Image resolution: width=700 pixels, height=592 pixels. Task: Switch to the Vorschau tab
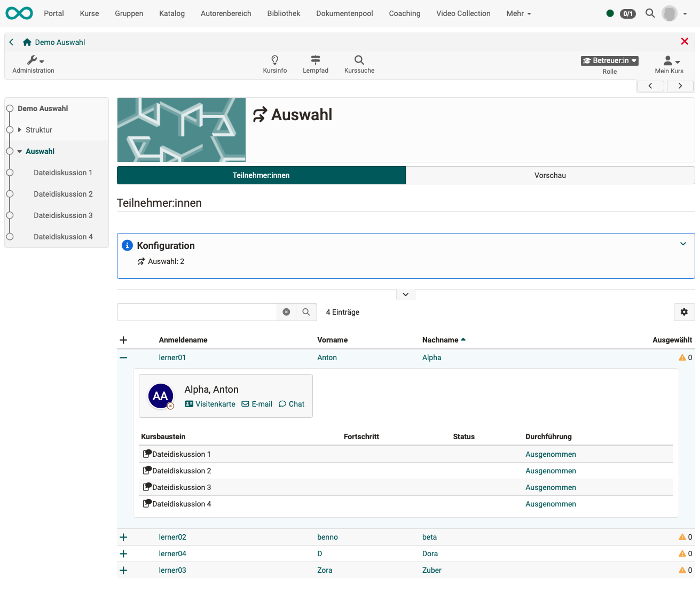click(550, 175)
